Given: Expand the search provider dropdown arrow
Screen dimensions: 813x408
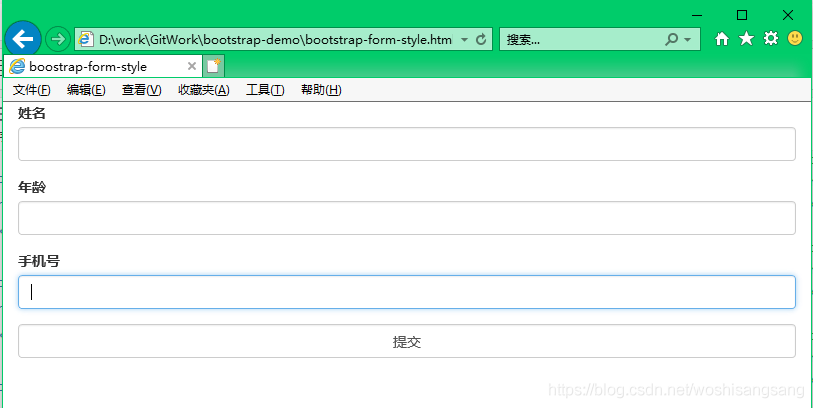Looking at the screenshot, I should [x=688, y=39].
